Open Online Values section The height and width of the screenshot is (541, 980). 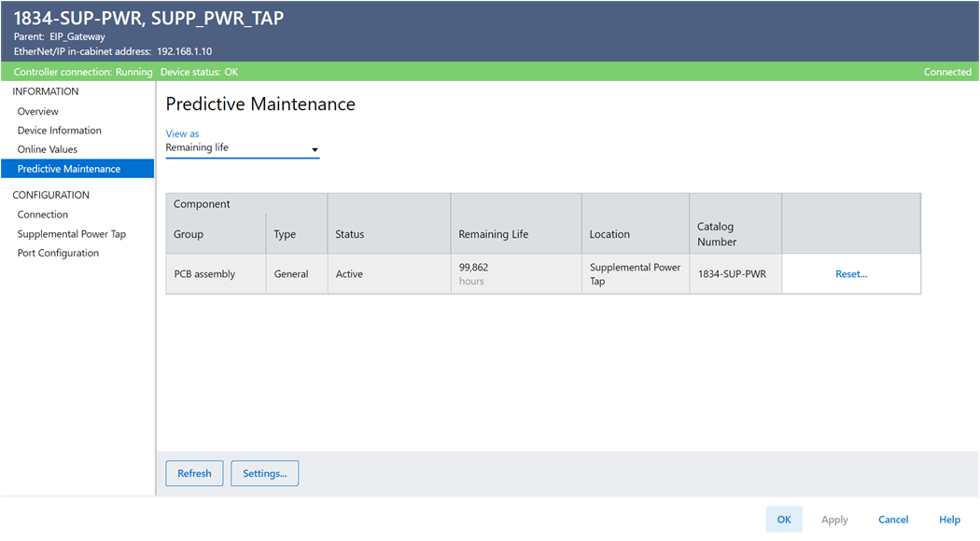(x=48, y=149)
